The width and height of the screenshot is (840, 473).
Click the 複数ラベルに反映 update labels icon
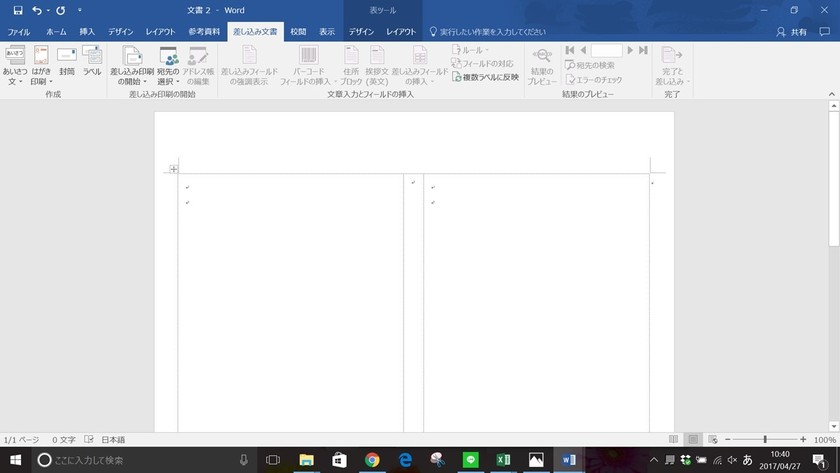pyautogui.click(x=456, y=77)
